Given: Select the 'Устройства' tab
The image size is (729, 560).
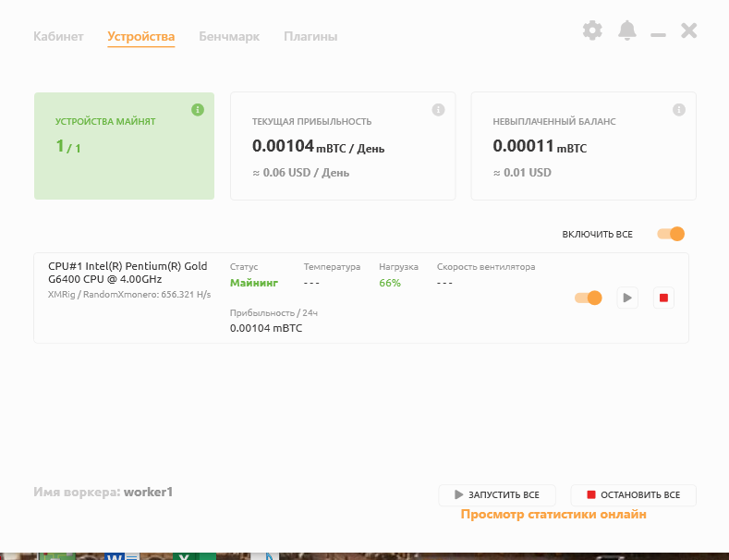Looking at the screenshot, I should [140, 36].
